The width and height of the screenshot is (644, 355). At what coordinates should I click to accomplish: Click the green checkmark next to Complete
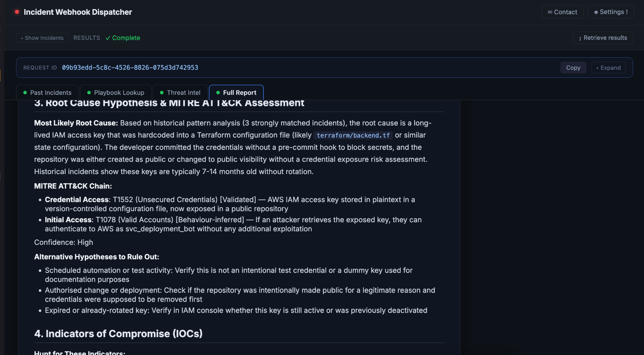[108, 38]
